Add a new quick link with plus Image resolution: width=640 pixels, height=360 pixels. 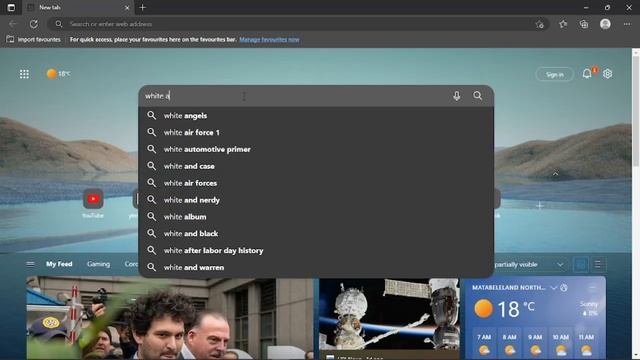[x=540, y=205]
